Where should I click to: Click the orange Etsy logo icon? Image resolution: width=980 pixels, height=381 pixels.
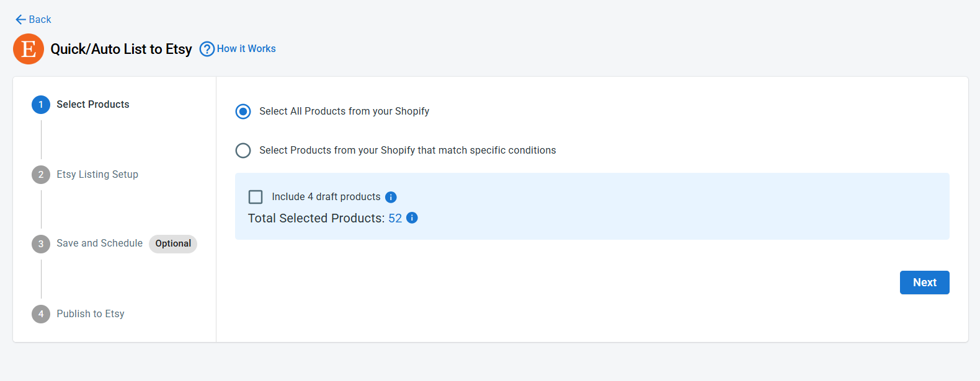point(29,49)
